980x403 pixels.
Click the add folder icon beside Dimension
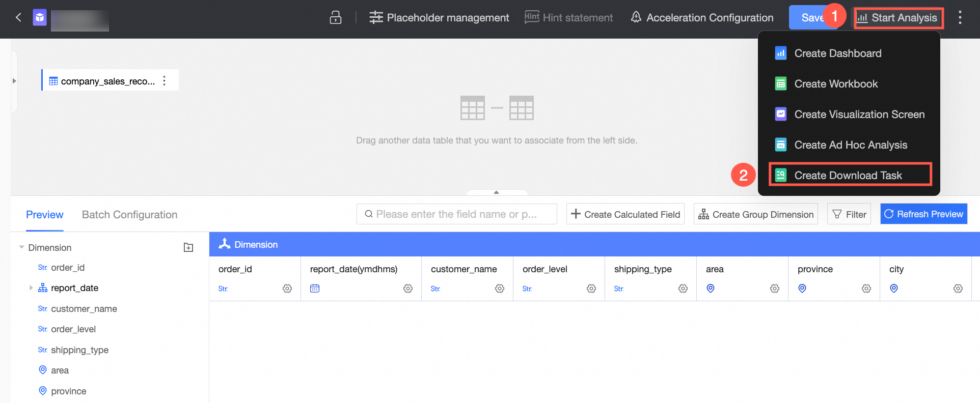pyautogui.click(x=188, y=247)
